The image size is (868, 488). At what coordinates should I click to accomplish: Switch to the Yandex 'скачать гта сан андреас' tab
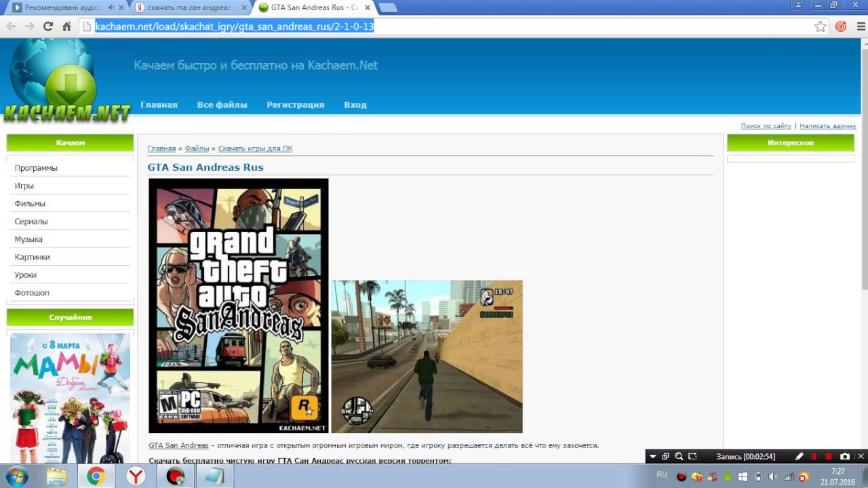191,7
